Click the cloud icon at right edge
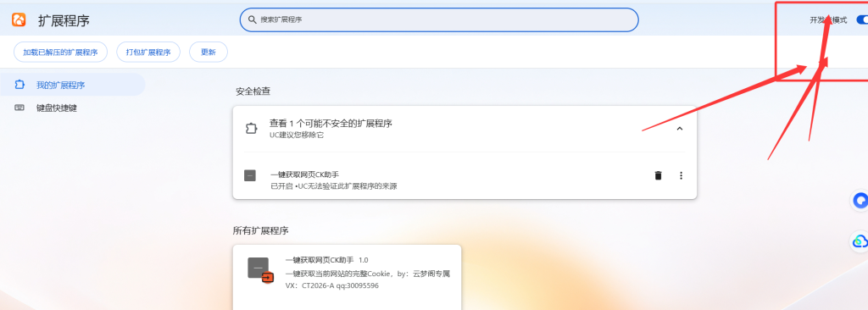Screen dimensions: 868x310 [x=860, y=241]
